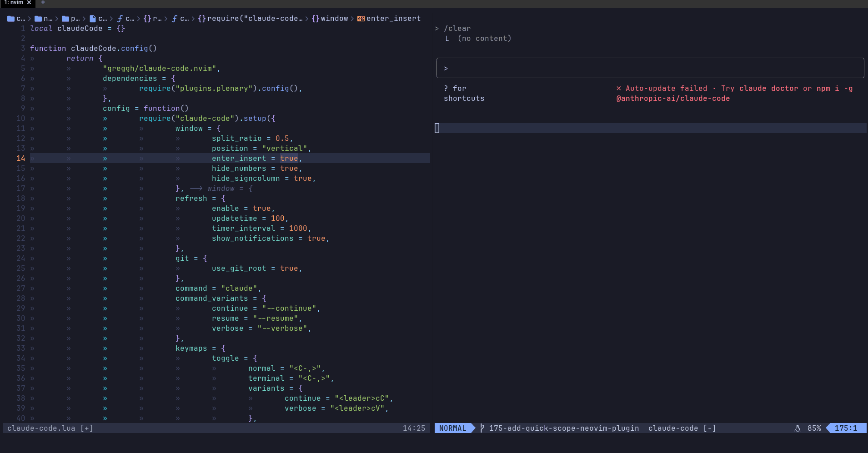The height and width of the screenshot is (453, 868).
Task: Click the folder icon beside breadcrumb 'p…'
Action: click(x=65, y=19)
